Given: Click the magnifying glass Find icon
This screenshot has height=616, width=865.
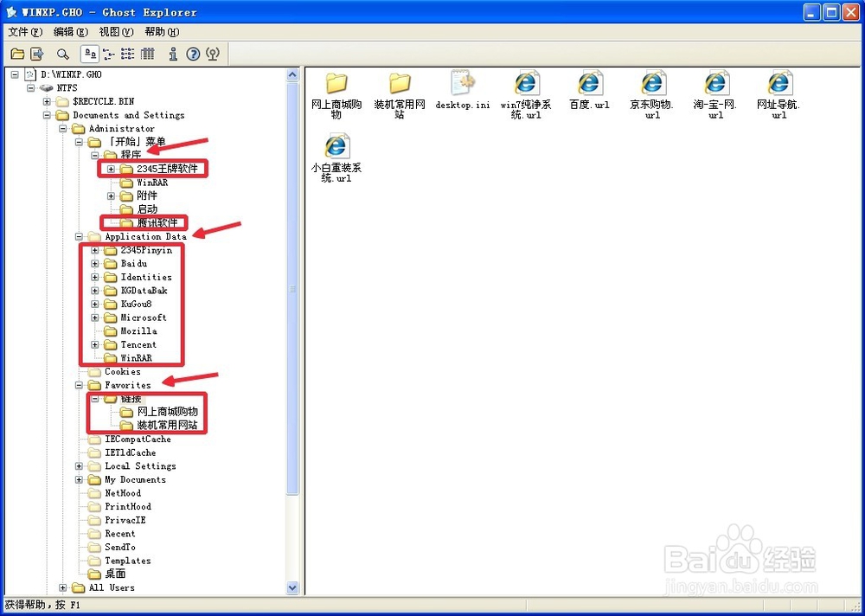Looking at the screenshot, I should point(63,55).
